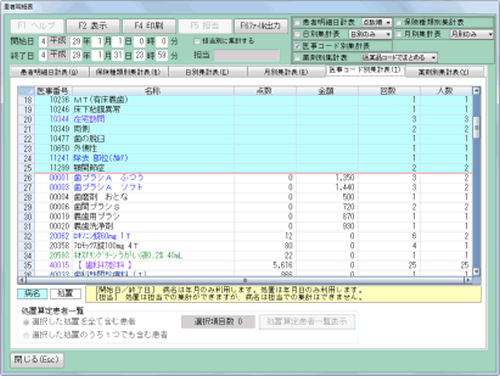Enable the 日別集計表 checkbox

[298, 34]
